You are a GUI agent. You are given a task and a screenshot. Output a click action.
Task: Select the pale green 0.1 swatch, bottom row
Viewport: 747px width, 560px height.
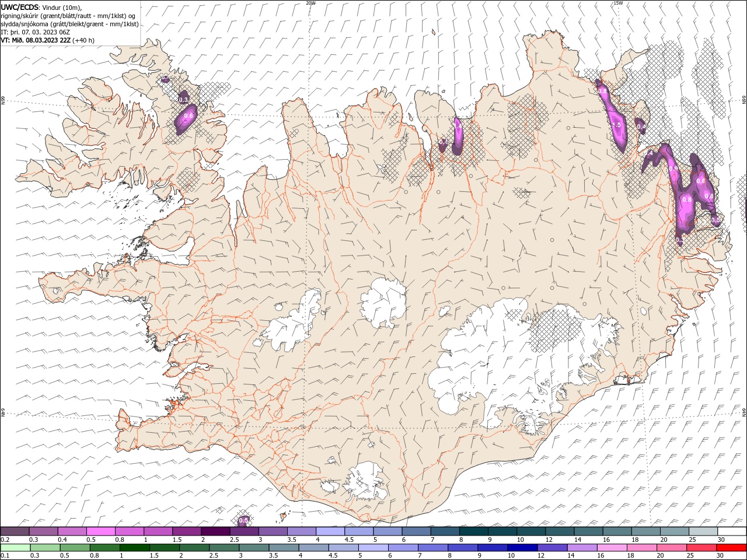click(16, 548)
